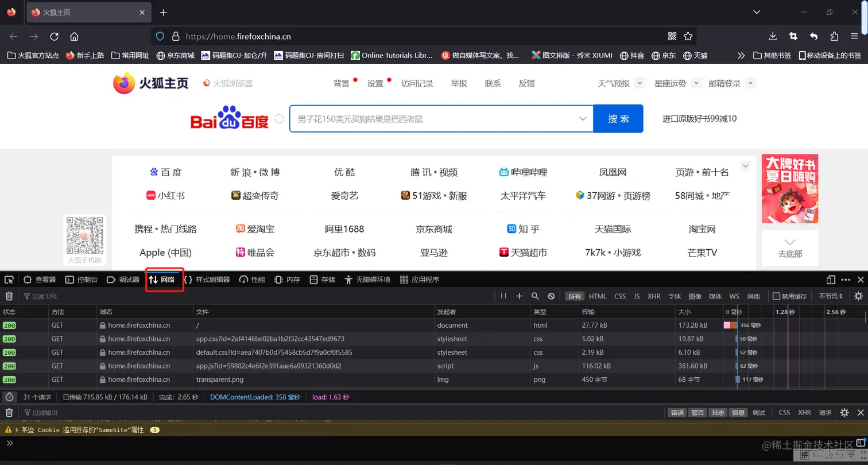Open network settings gear icon
The height and width of the screenshot is (465, 868).
[858, 296]
